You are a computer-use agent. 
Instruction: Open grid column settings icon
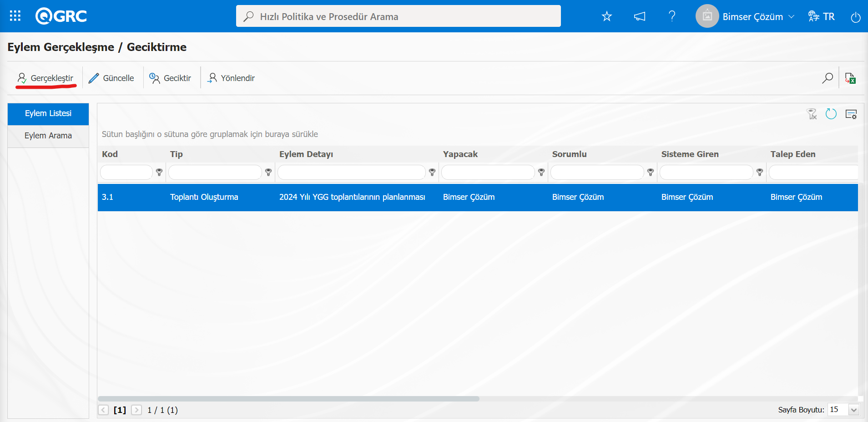point(851,114)
